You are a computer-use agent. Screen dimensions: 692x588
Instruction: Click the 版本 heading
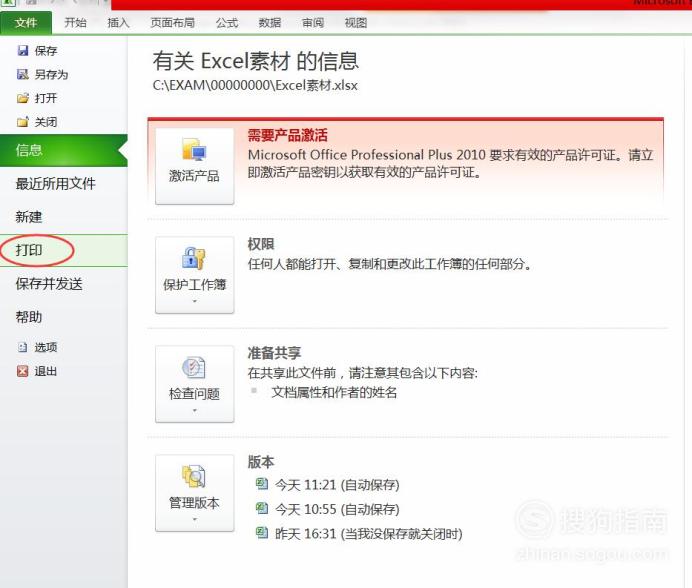[x=261, y=462]
